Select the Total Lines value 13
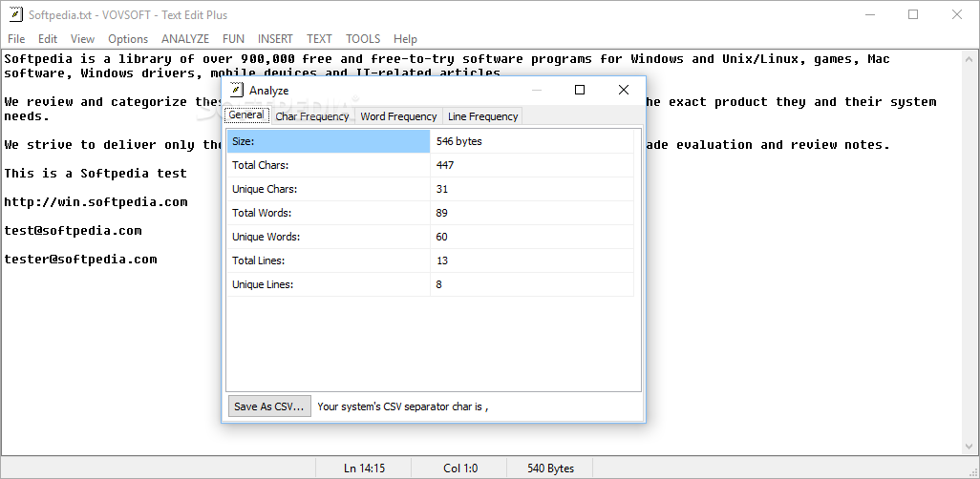The height and width of the screenshot is (479, 980). (x=532, y=260)
